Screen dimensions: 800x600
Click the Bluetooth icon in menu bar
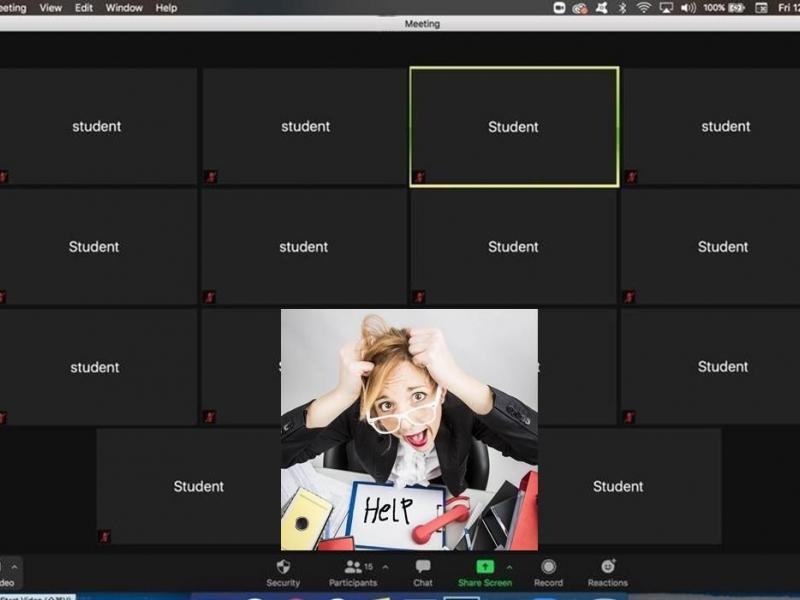coord(622,8)
